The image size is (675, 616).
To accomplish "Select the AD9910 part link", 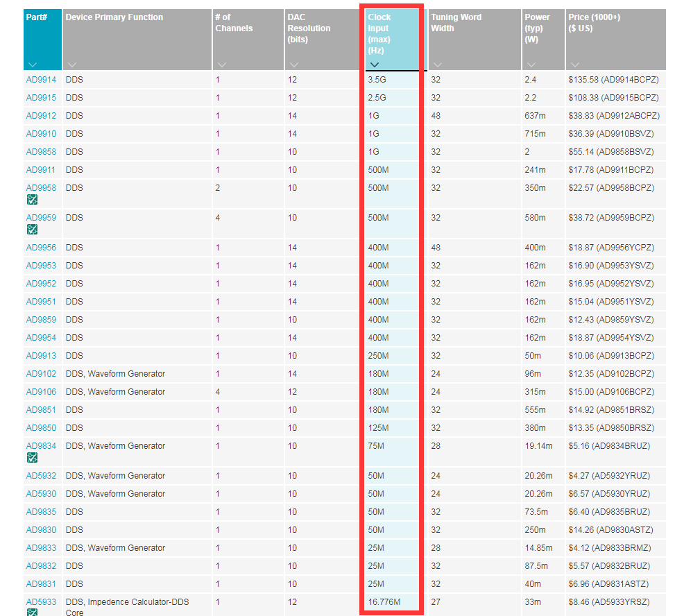I will coord(42,134).
